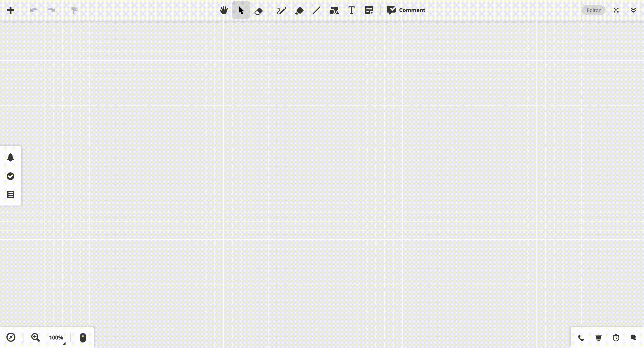The width and height of the screenshot is (644, 348).
Task: Start the timer from the bottom right
Action: [616, 337]
